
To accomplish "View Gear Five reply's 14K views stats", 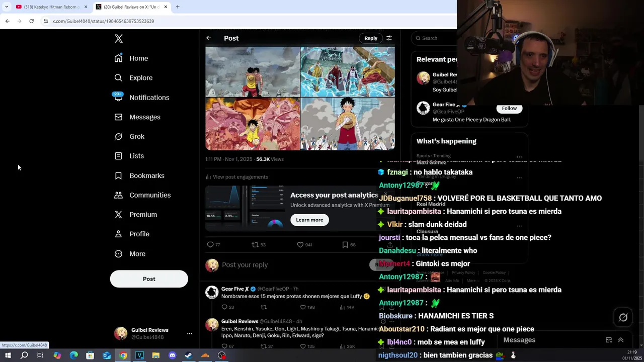I will coord(347,307).
